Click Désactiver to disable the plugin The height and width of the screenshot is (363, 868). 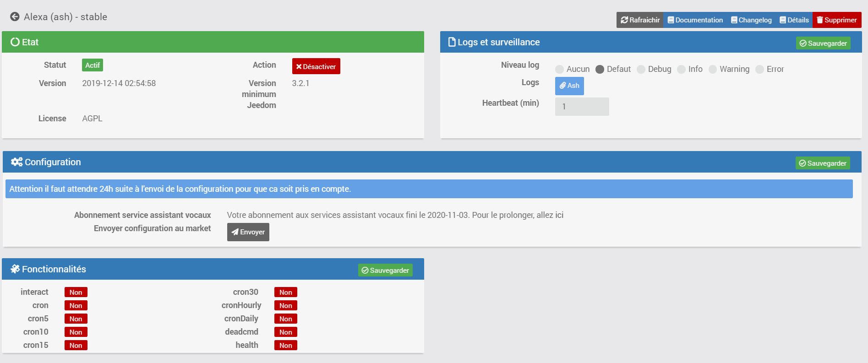click(x=316, y=66)
